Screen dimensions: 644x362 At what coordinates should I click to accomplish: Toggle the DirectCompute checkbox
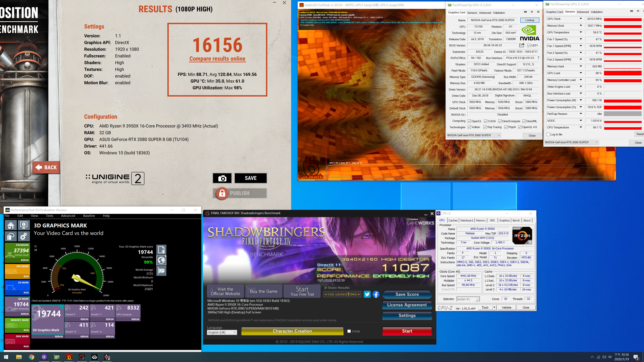pyautogui.click(x=500, y=121)
